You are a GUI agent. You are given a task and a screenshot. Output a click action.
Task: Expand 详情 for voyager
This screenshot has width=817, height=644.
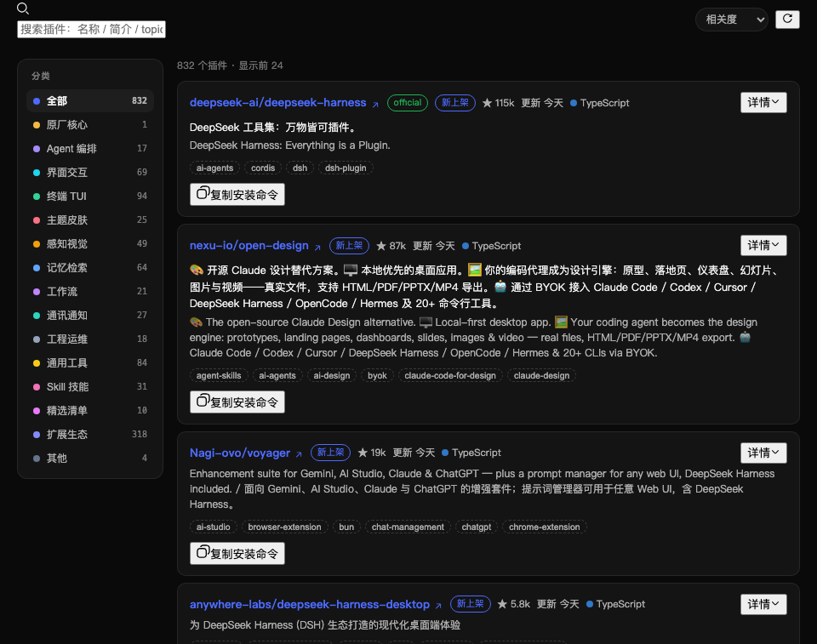point(763,453)
